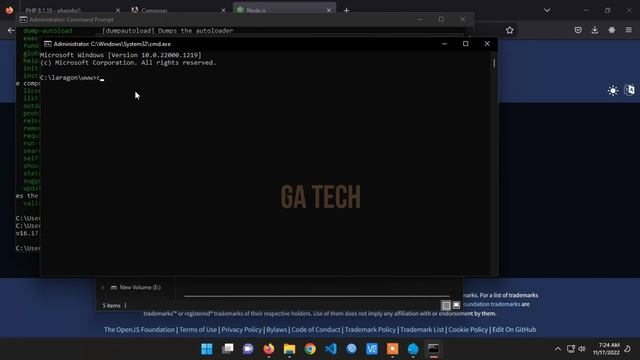Image resolution: width=640 pixels, height=360 pixels.
Task: Switch to Firefox from the taskbar
Action: (x=269, y=349)
